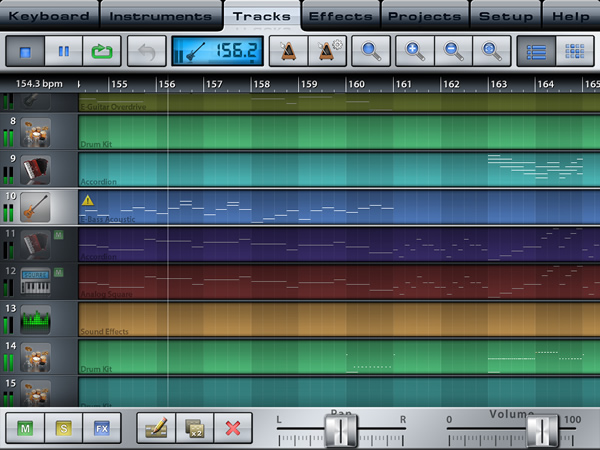This screenshot has height=450, width=600.
Task: Jump to bar 158 on the ruler
Action: [262, 84]
